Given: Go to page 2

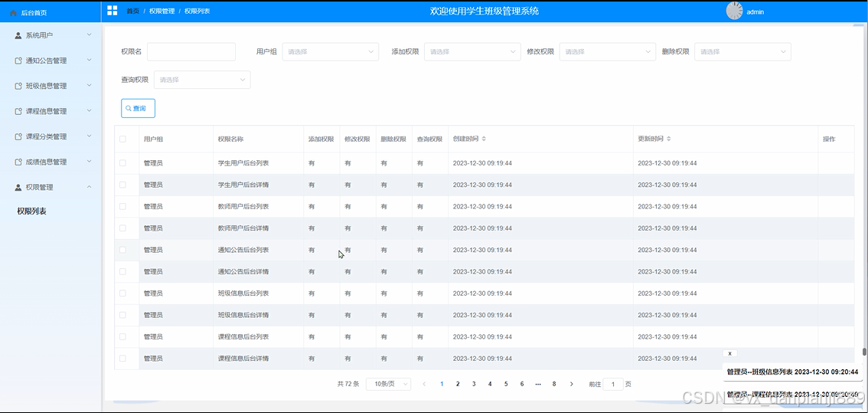Looking at the screenshot, I should pos(458,384).
